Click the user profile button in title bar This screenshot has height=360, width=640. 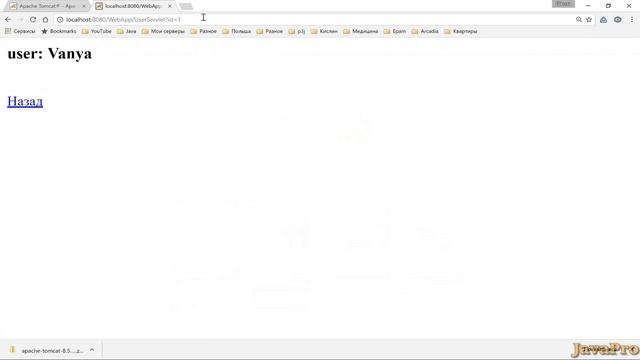point(564,4)
